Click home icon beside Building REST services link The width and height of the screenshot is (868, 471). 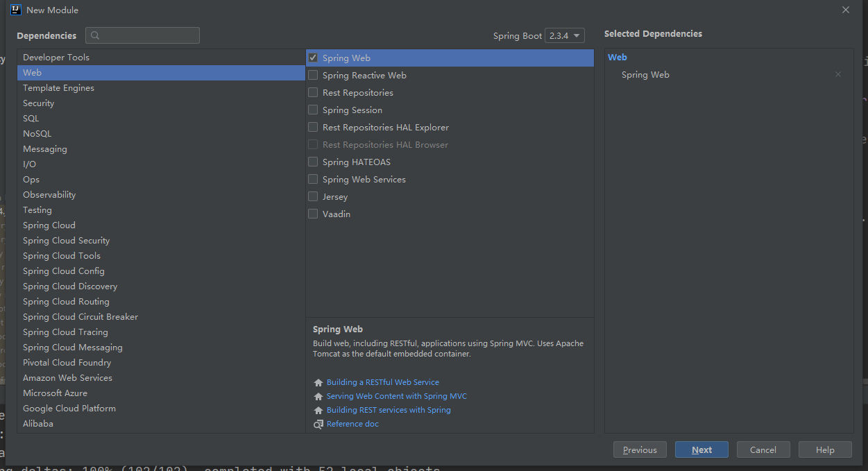[x=318, y=411]
